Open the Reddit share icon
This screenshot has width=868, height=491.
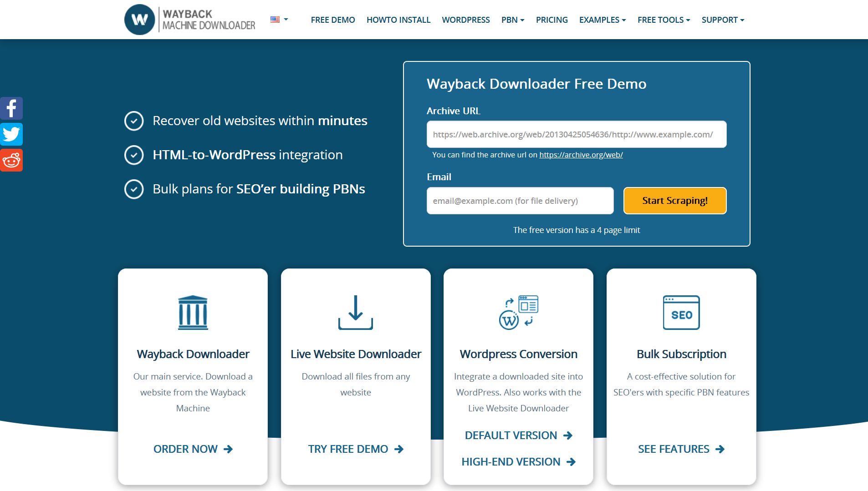(x=11, y=160)
